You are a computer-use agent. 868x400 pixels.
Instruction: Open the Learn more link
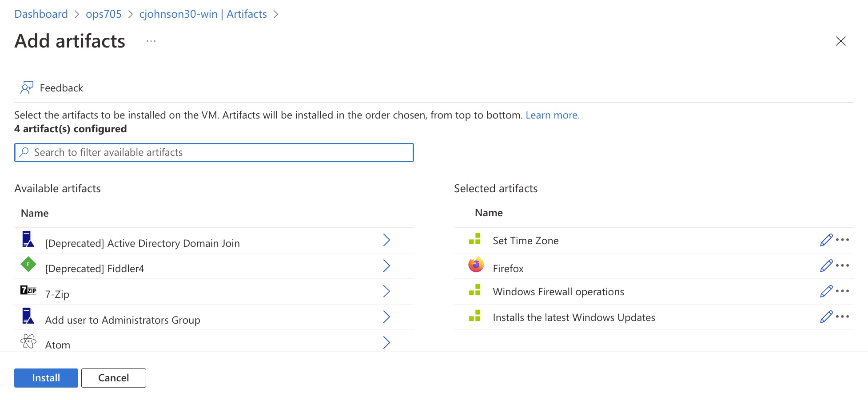(x=552, y=115)
